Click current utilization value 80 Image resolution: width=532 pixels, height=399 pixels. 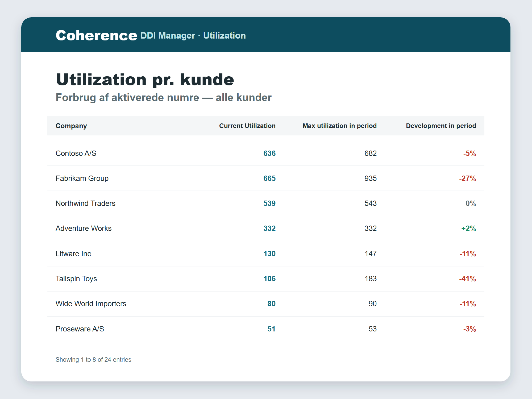pyautogui.click(x=272, y=304)
